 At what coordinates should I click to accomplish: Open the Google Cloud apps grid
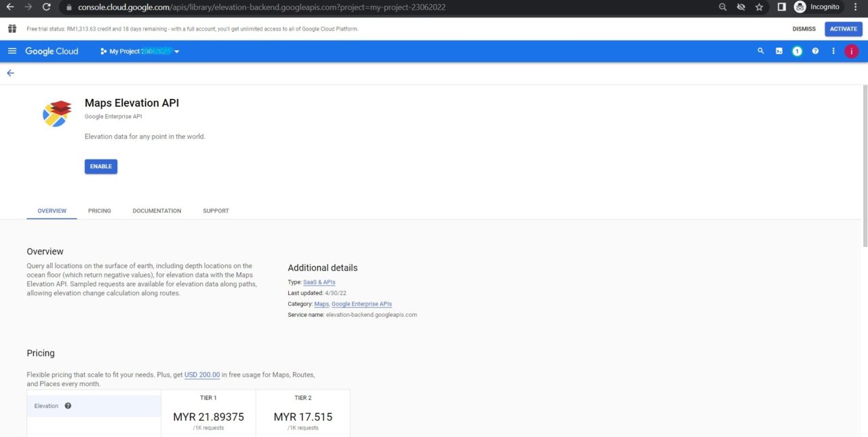(12, 28)
